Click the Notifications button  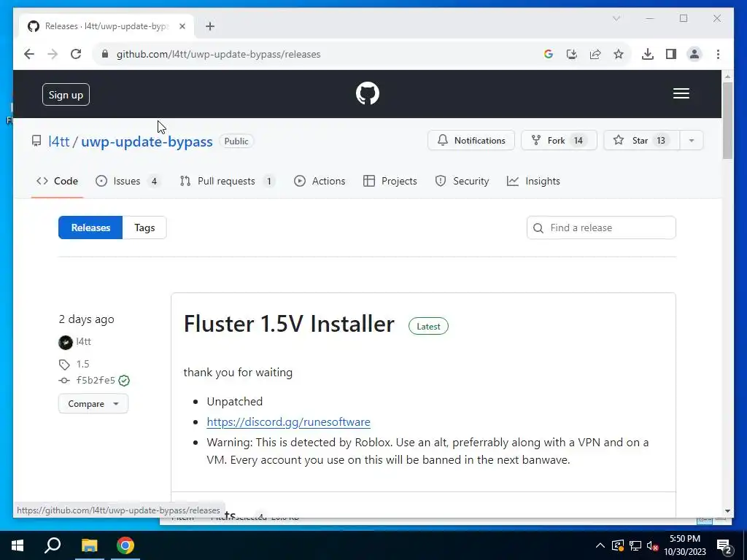click(x=471, y=141)
